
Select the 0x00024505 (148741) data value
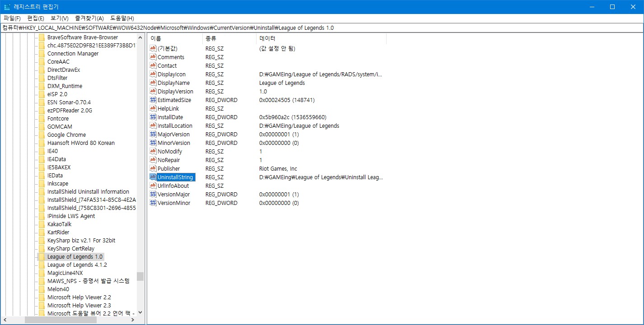tap(287, 100)
